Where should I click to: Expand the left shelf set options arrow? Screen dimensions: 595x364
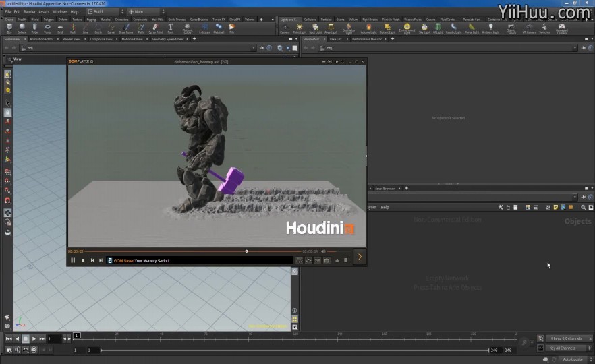click(x=273, y=20)
